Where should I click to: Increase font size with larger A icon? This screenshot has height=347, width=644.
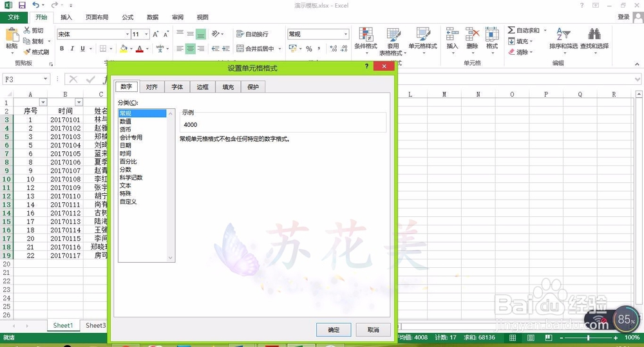pyautogui.click(x=156, y=34)
